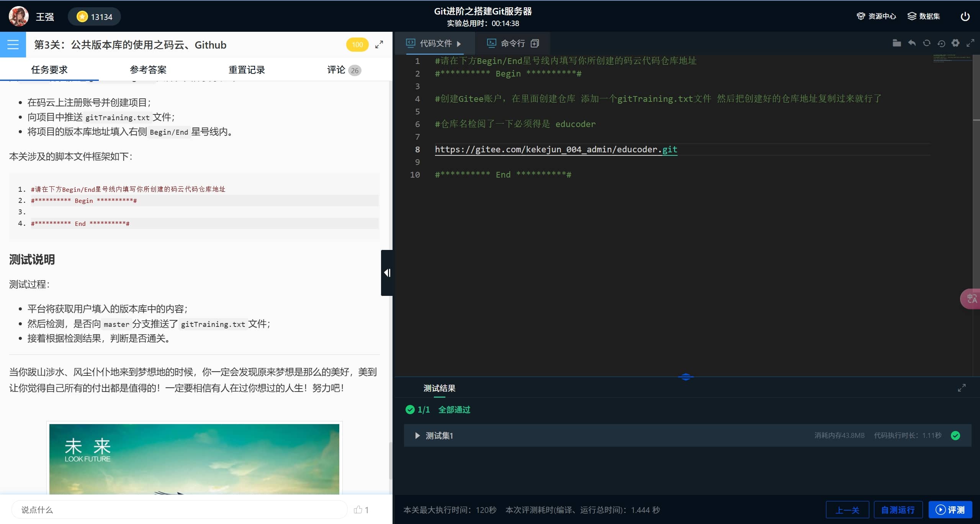Click the 测试说明 heading
Screen dimensions: 980x524
[x=32, y=260]
